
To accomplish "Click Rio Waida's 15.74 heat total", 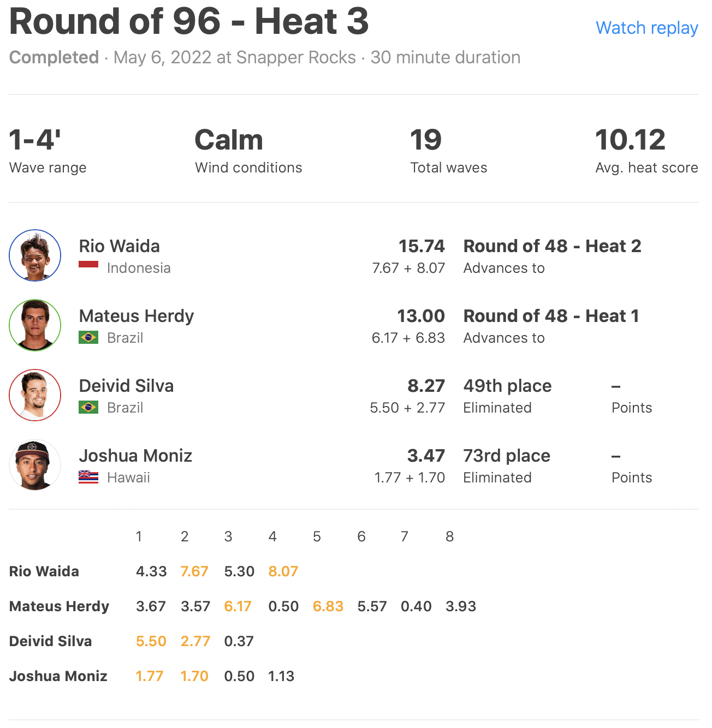I will point(422,246).
